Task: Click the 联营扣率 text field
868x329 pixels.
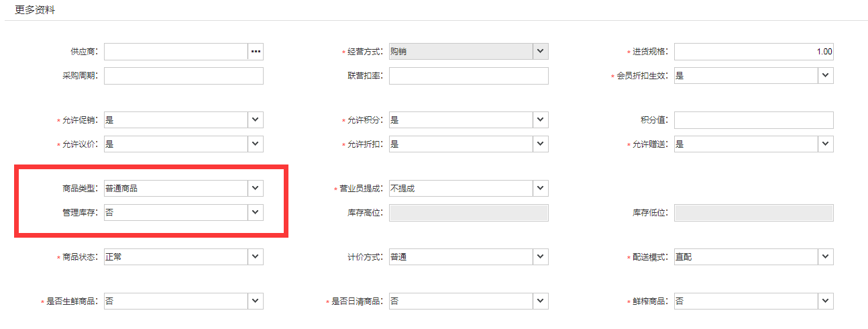Action: (x=469, y=76)
